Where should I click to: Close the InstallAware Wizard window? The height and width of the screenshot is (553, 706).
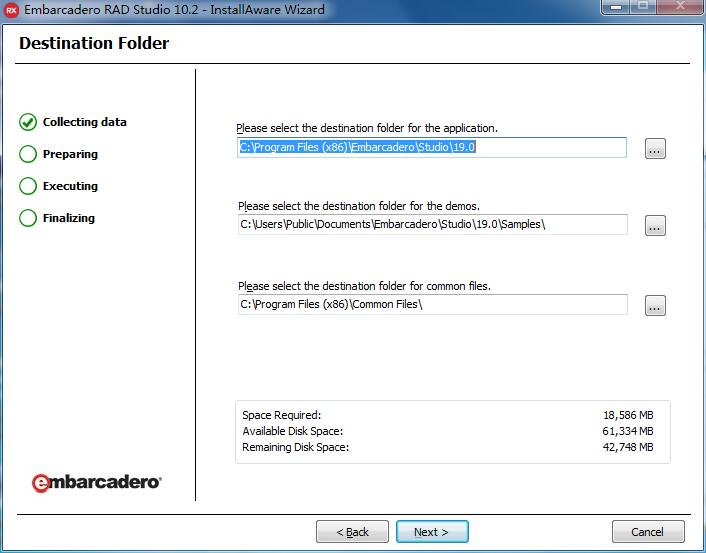[681, 6]
